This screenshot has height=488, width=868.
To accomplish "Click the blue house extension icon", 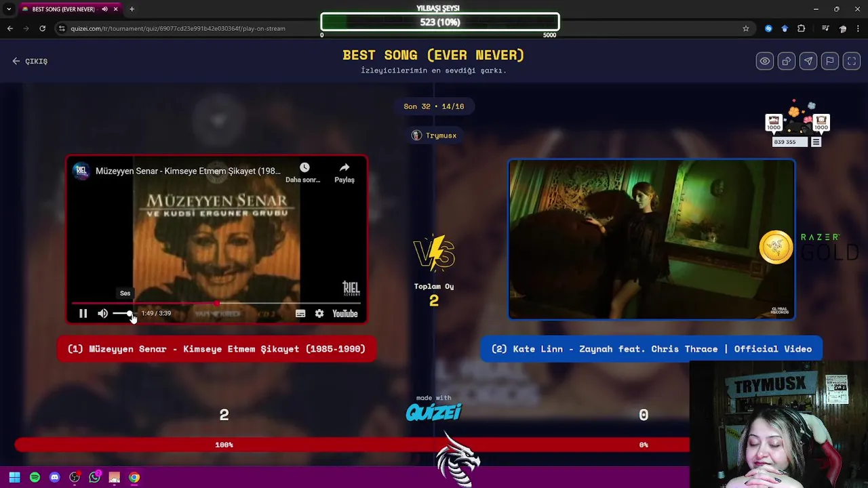I will point(785,28).
